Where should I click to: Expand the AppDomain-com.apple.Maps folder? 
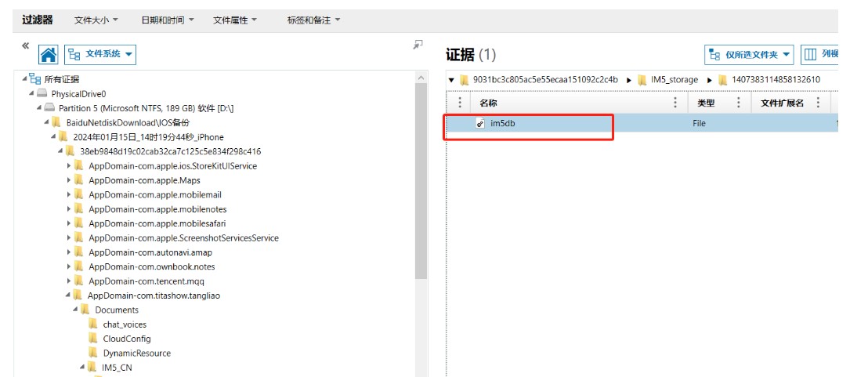click(x=69, y=180)
